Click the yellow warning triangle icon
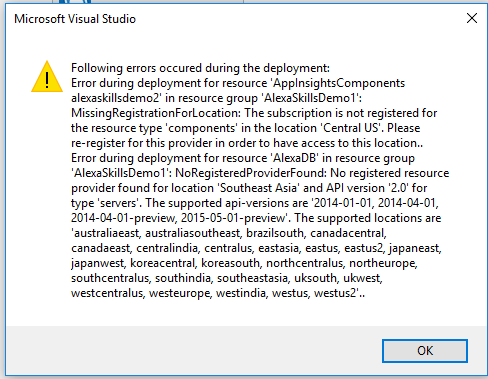The width and height of the screenshot is (488, 379). [x=47, y=76]
